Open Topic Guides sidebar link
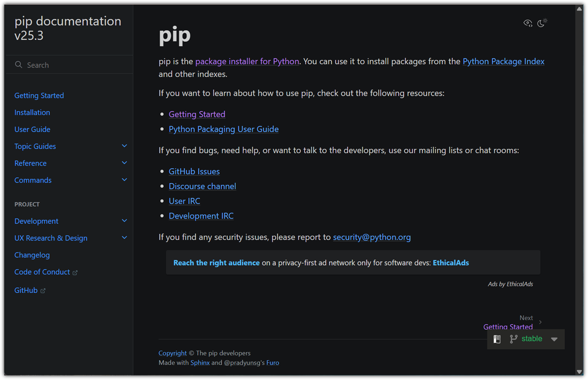The width and height of the screenshot is (588, 380). (x=35, y=146)
